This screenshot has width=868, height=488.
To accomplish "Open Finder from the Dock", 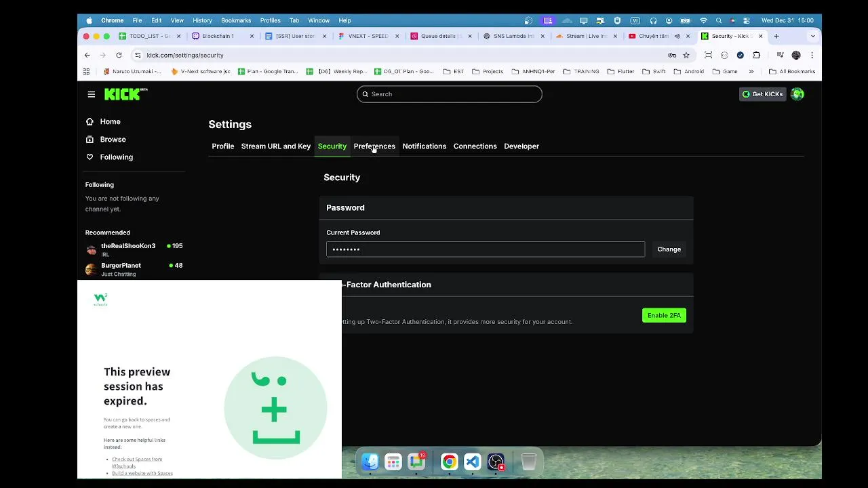I will 370,462.
